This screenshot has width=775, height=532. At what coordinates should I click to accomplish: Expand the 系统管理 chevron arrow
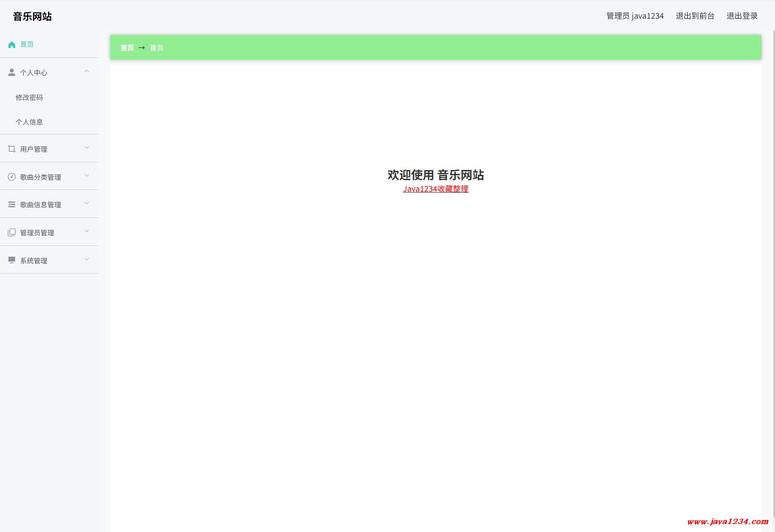pos(87,259)
